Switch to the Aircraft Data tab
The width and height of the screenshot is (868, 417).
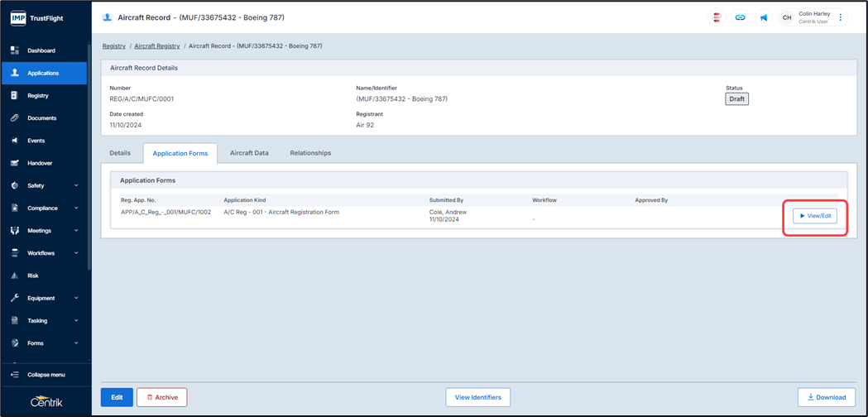click(x=249, y=153)
